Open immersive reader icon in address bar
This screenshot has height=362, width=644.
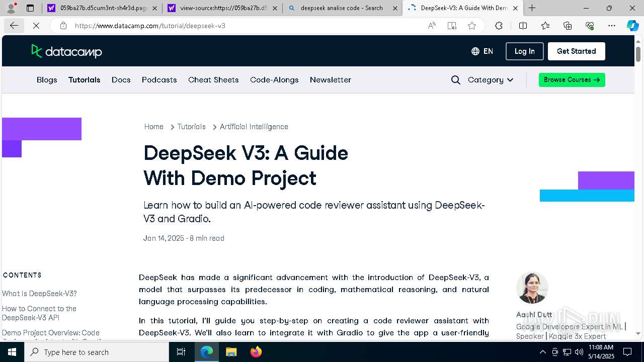[452, 26]
